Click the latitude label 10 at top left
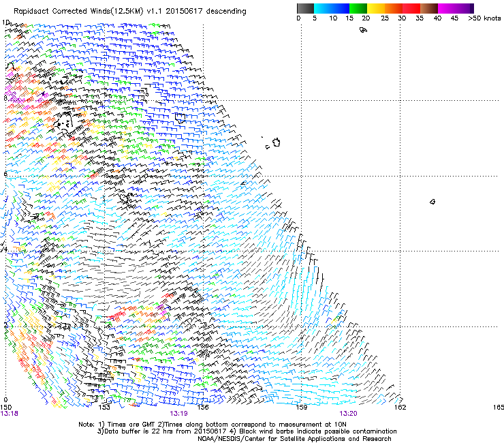Viewport: 504px width, 443px height. click(x=5, y=22)
